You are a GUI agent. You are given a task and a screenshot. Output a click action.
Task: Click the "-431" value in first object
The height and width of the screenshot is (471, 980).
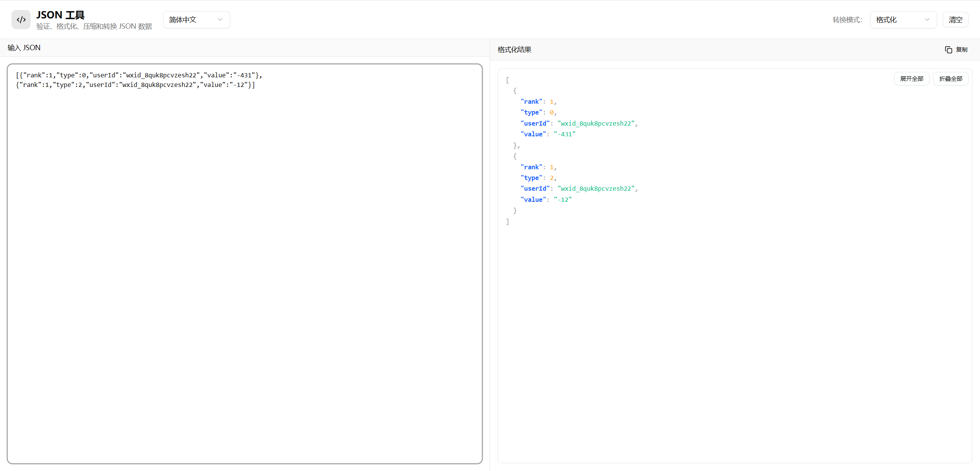coord(564,134)
